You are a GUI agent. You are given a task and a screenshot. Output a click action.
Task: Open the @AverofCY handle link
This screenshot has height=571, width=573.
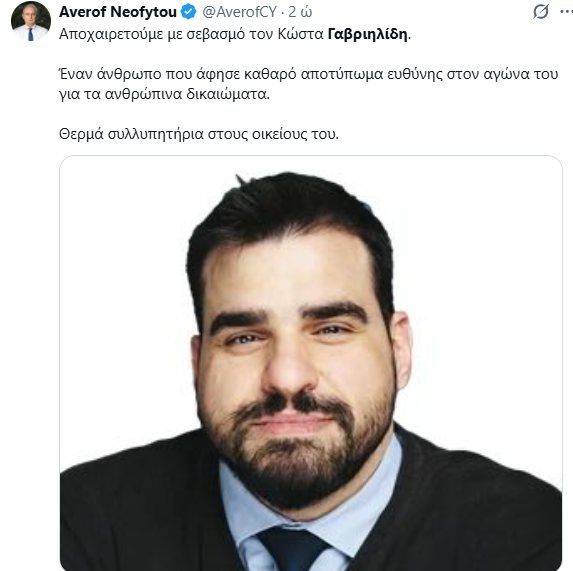pos(239,12)
